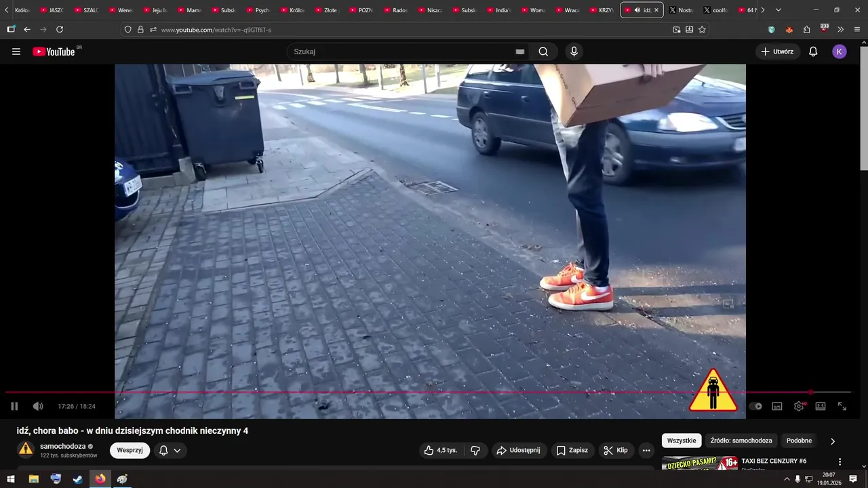Open options for TAXI BEZ CENZURY #6

tap(840, 462)
